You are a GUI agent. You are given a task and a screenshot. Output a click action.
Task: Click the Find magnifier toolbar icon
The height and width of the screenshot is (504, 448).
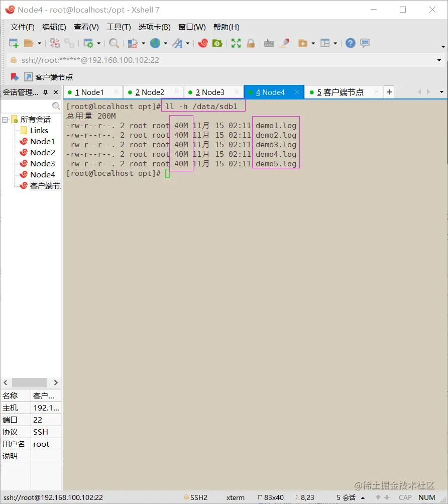tap(114, 43)
